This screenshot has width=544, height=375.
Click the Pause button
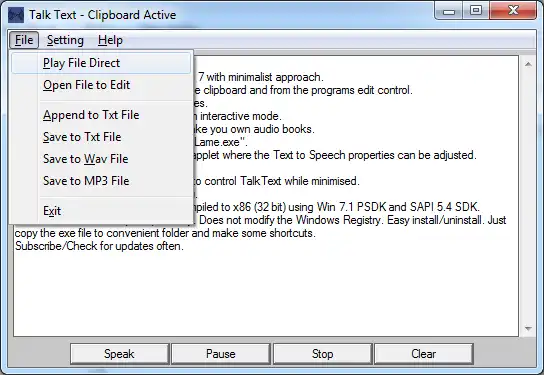tap(221, 354)
